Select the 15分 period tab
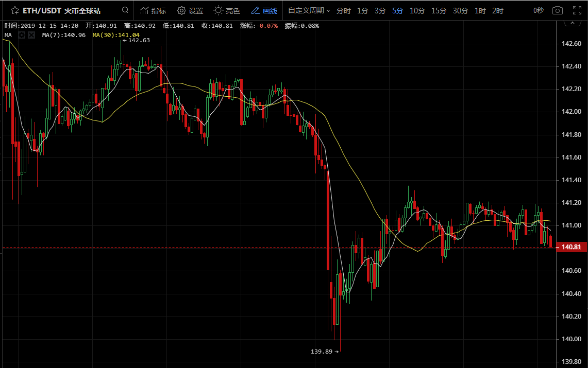This screenshot has width=588, height=368. point(439,11)
